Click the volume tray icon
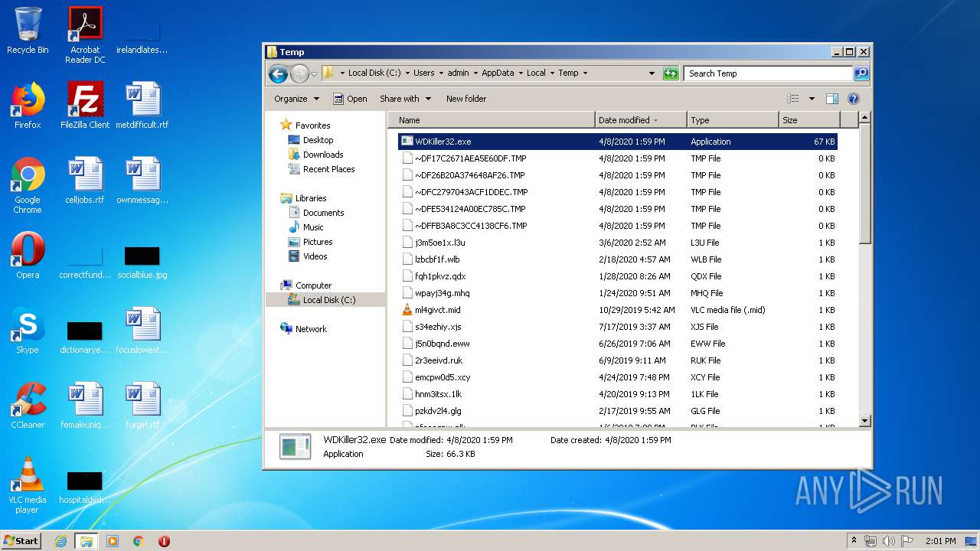980x551 pixels. click(889, 541)
